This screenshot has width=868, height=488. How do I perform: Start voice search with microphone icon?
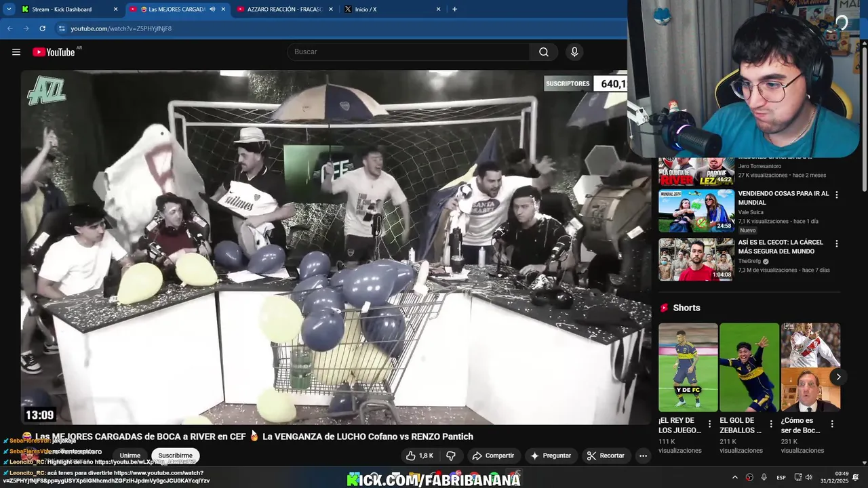[574, 52]
